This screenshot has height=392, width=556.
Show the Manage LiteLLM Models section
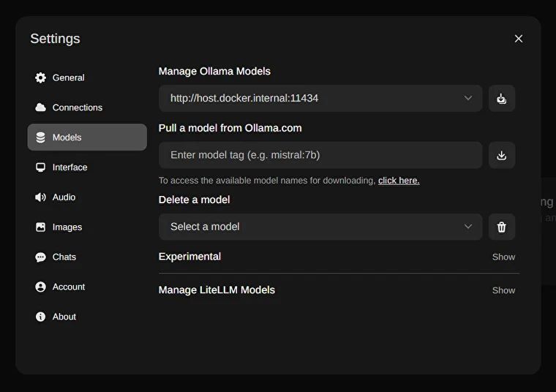pos(503,290)
